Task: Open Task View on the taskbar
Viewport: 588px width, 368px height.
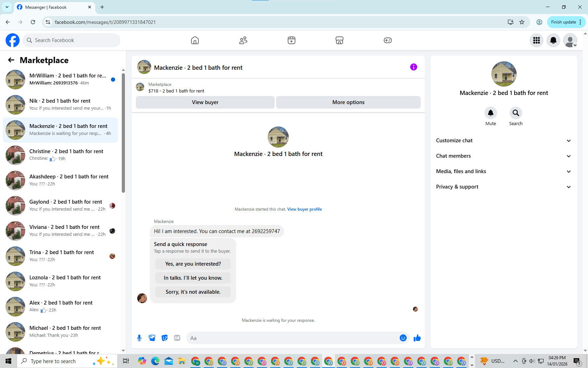Action: tap(126, 361)
